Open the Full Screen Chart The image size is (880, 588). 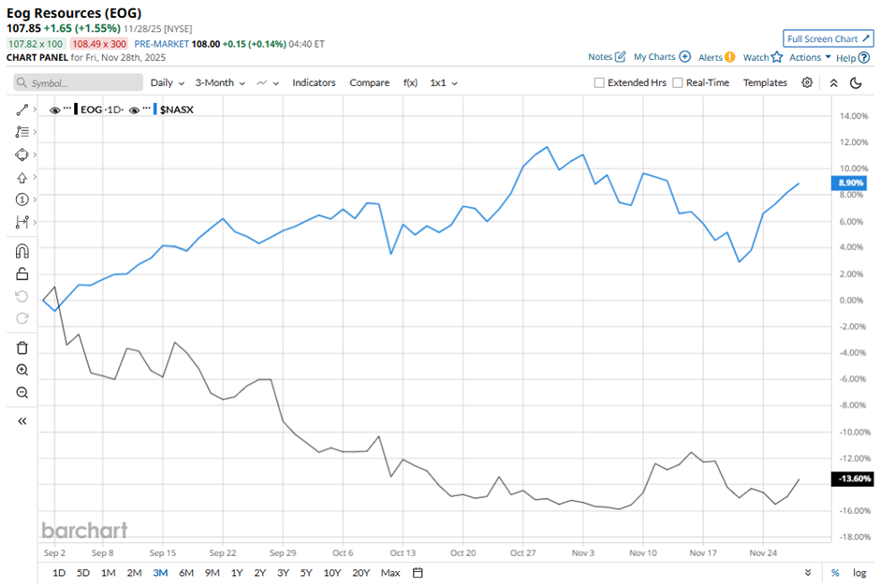(829, 38)
